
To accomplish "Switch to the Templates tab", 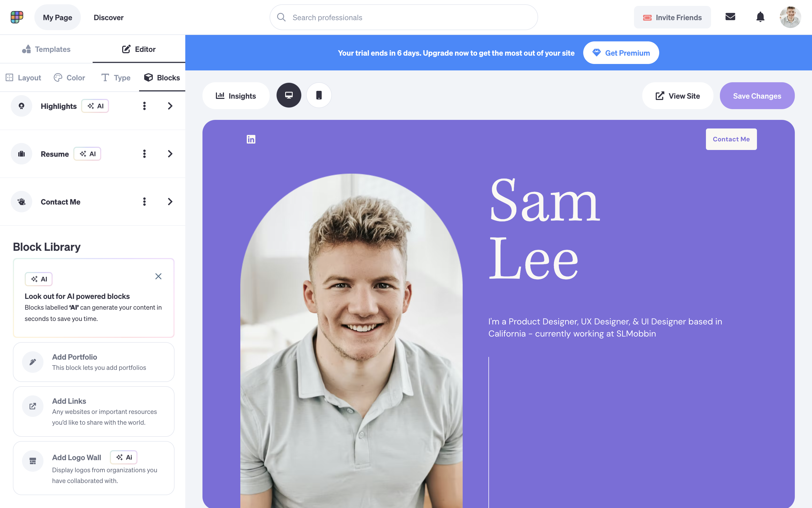I will click(x=46, y=49).
